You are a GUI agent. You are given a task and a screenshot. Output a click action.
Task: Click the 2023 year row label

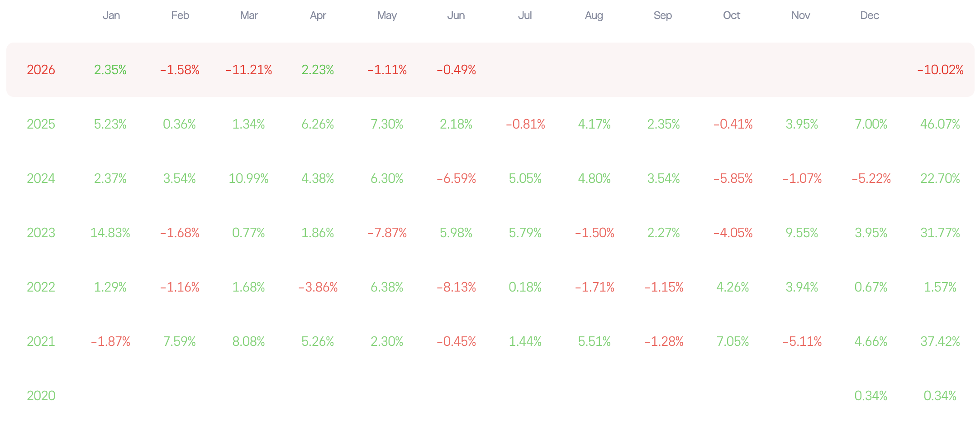[41, 233]
